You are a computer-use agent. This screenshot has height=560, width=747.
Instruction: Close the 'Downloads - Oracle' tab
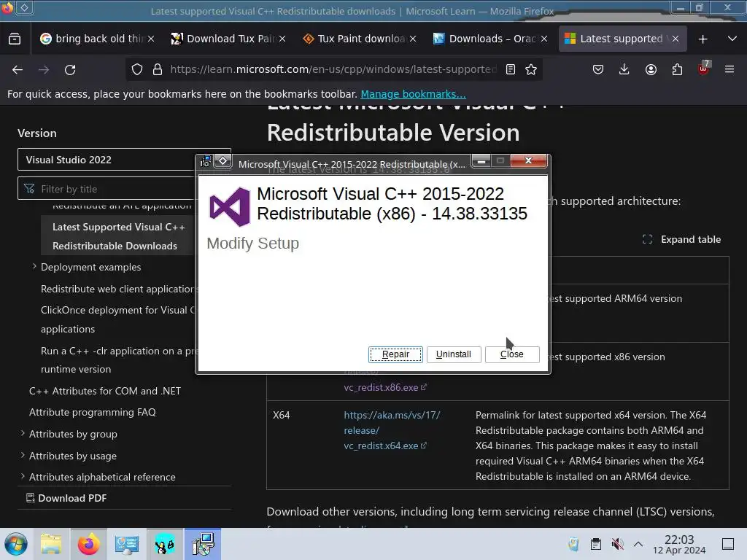click(x=544, y=39)
